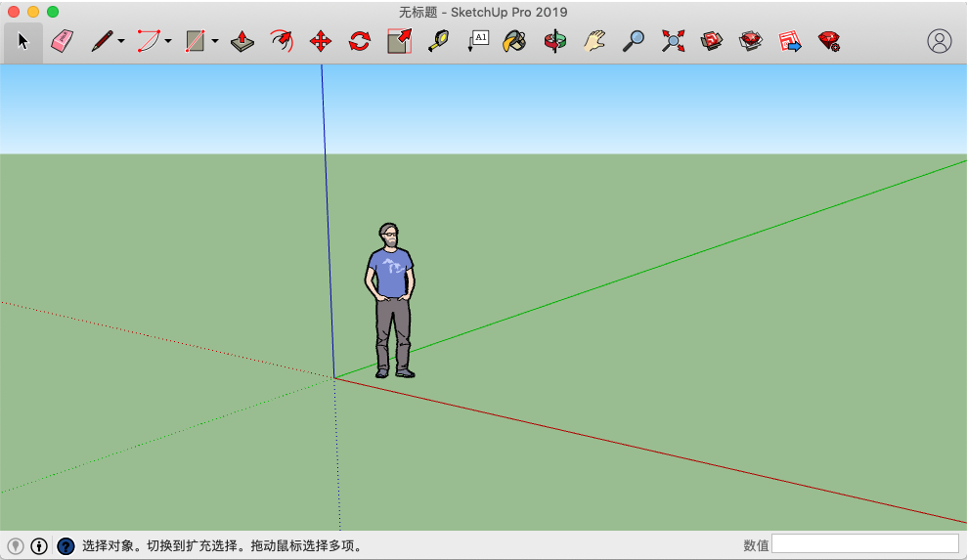Send model to LayOut
967x560 pixels.
pos(790,41)
